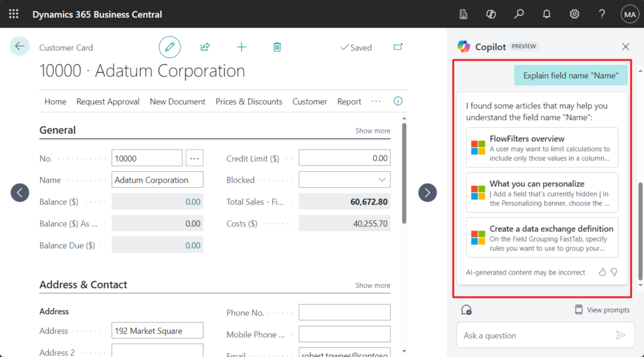Go to next record arrow
The height and width of the screenshot is (357, 644).
point(428,193)
